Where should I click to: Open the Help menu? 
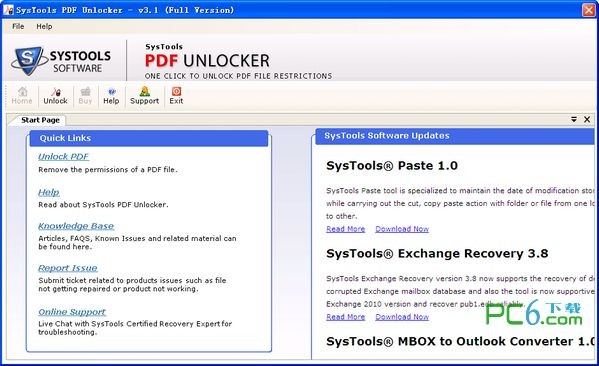pyautogui.click(x=44, y=26)
